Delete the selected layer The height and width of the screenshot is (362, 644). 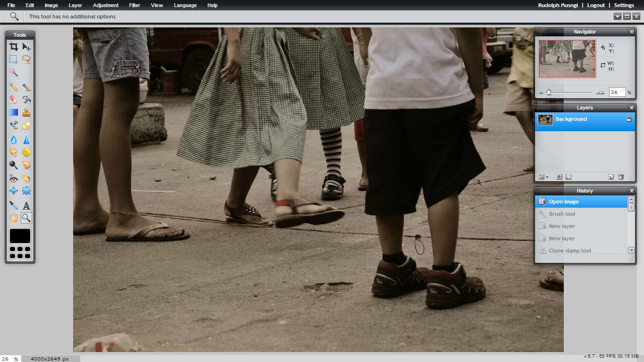[621, 177]
